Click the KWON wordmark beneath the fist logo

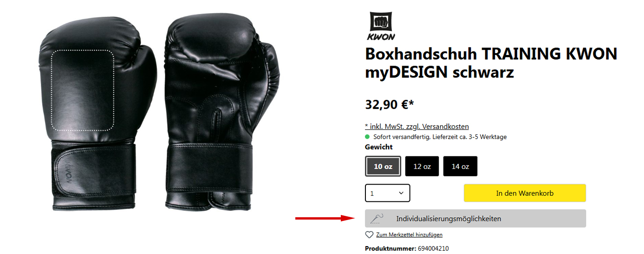pos(381,37)
